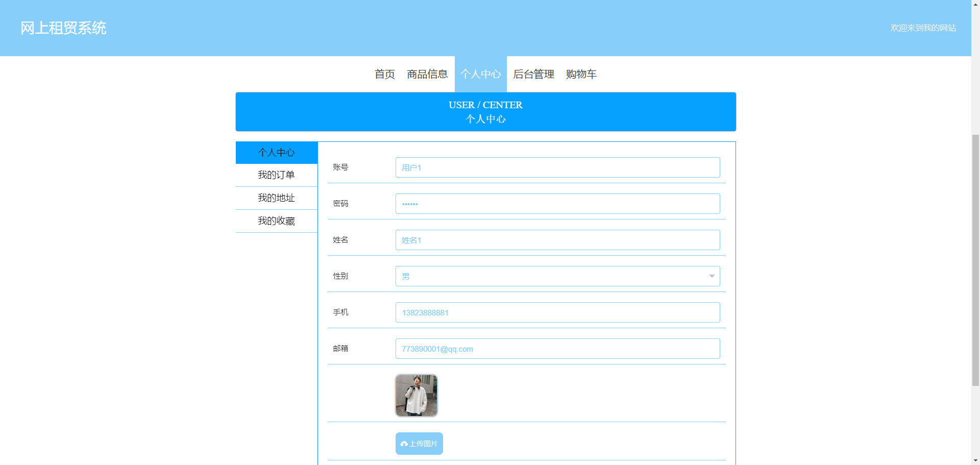Click the cloud upload icon
This screenshot has width=980, height=465.
[x=404, y=444]
